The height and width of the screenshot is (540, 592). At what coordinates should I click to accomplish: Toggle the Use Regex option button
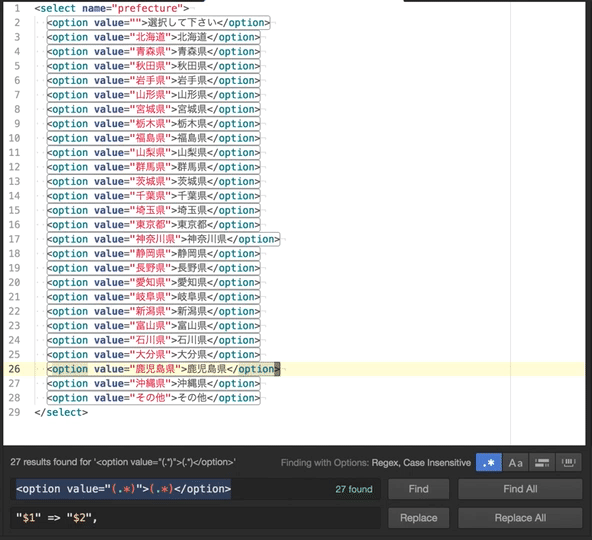pos(489,462)
